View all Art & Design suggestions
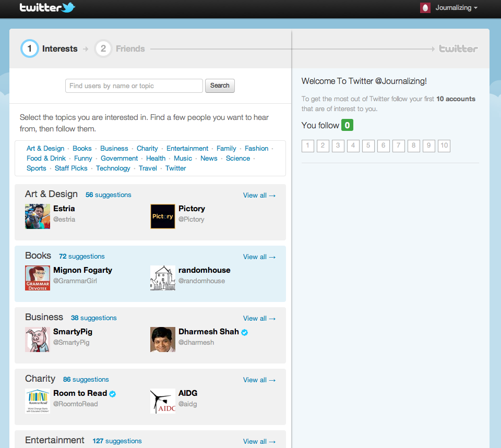 point(259,196)
